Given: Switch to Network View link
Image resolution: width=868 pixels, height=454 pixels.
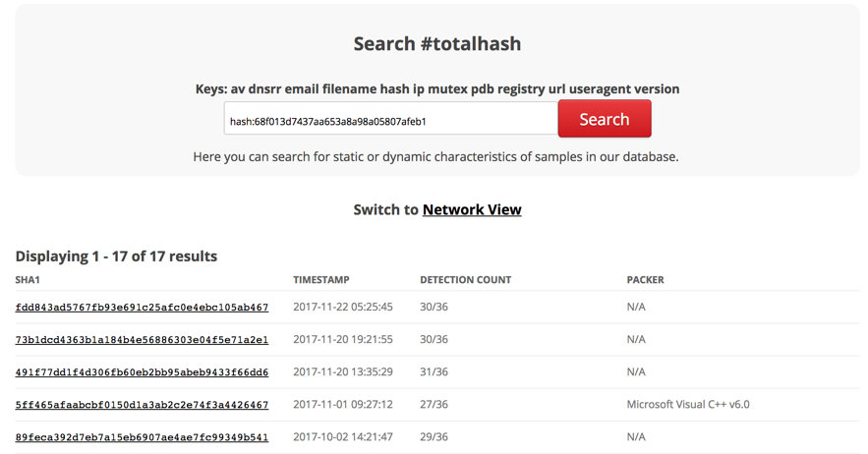Looking at the screenshot, I should [472, 210].
